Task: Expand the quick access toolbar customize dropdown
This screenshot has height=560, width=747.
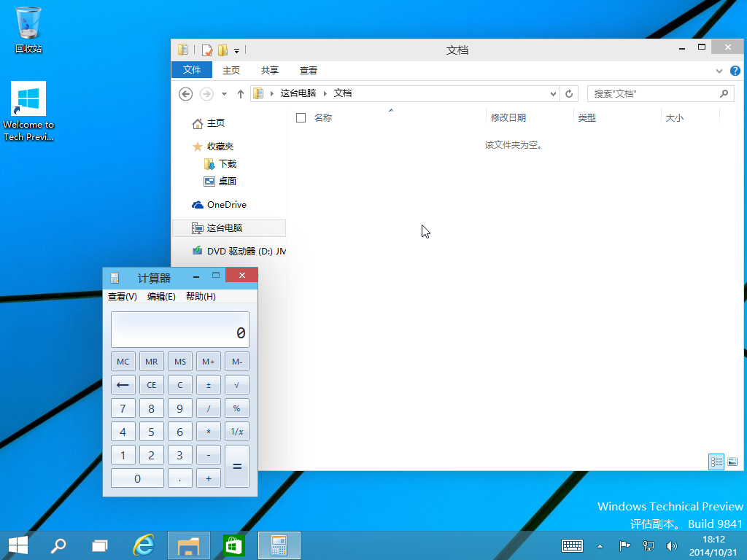Action: pyautogui.click(x=236, y=51)
